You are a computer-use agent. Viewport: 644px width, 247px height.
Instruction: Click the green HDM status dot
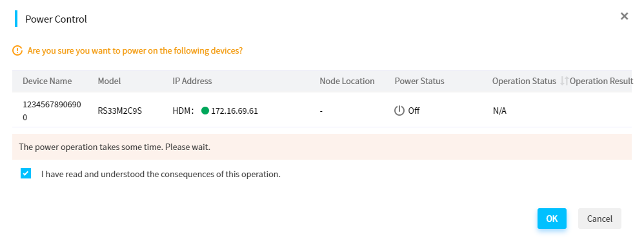point(205,111)
